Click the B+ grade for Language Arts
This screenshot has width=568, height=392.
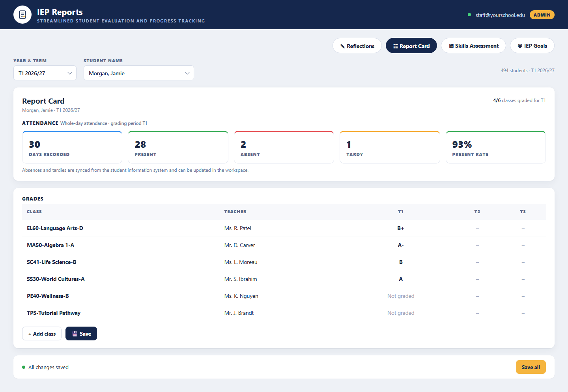tap(401, 228)
